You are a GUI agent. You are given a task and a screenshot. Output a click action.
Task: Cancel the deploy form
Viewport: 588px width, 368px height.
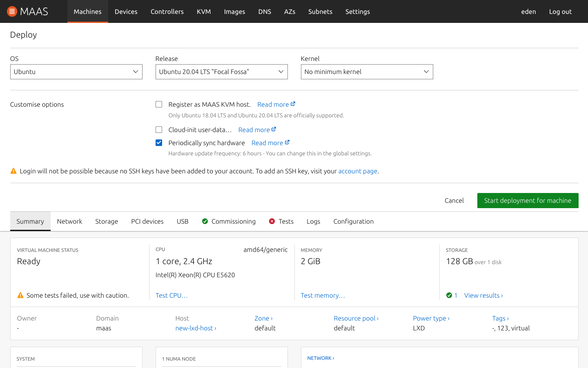click(x=454, y=200)
